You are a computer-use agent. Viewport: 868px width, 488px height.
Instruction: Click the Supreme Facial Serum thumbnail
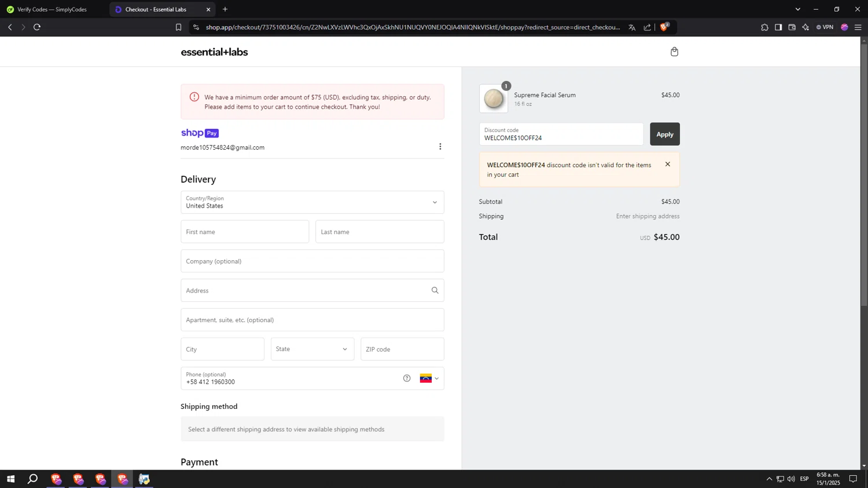[x=494, y=99]
